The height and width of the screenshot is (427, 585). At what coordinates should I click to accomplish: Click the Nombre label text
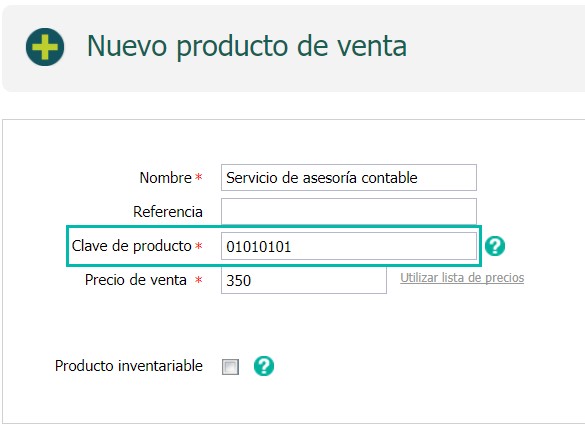(x=165, y=178)
